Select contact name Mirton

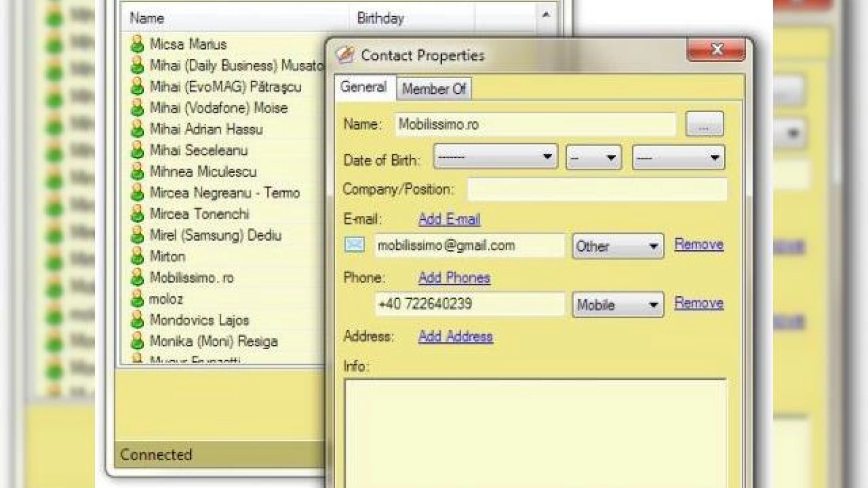[x=168, y=256]
